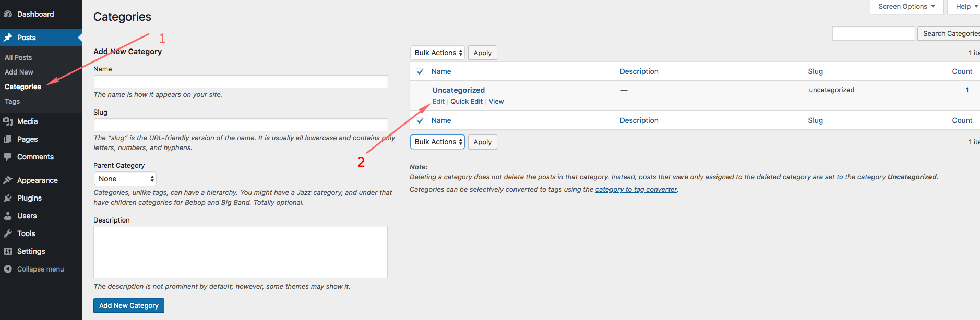Click the Appearance paintbrush icon
980x320 pixels.
(x=8, y=180)
